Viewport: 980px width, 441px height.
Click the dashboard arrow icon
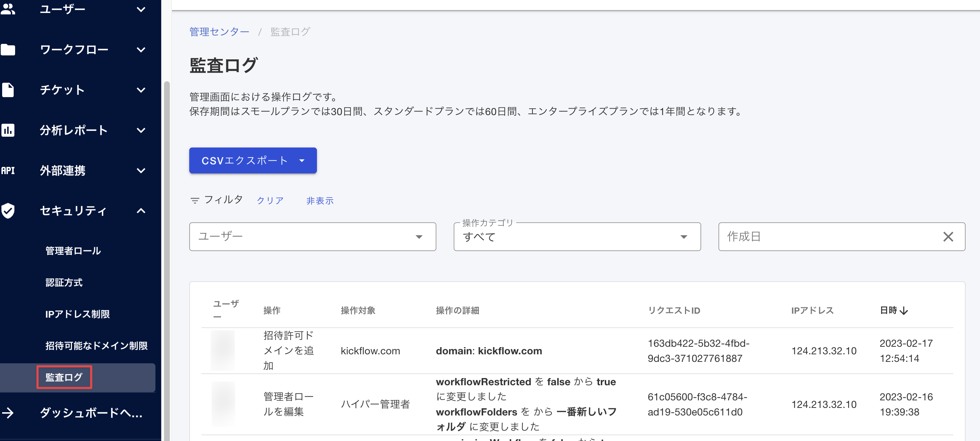pyautogui.click(x=8, y=413)
